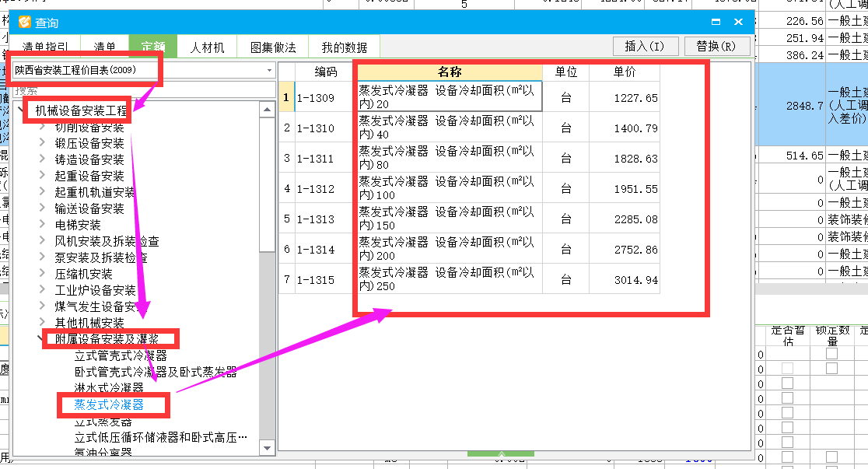
Task: Expand the 压缩机安装 tree node
Action: [42, 274]
